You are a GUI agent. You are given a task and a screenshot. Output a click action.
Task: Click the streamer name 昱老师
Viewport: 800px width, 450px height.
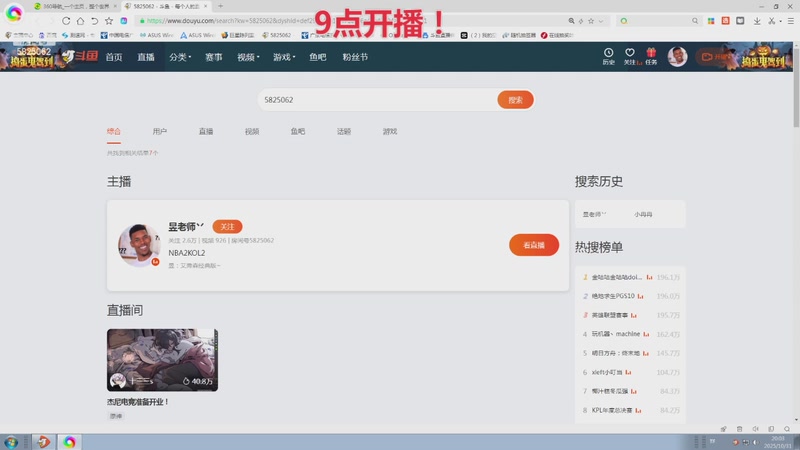tap(186, 227)
